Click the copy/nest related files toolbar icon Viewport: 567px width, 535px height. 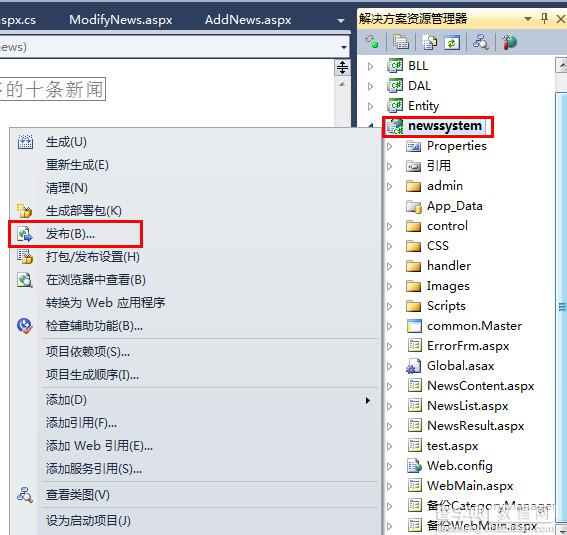[x=430, y=42]
